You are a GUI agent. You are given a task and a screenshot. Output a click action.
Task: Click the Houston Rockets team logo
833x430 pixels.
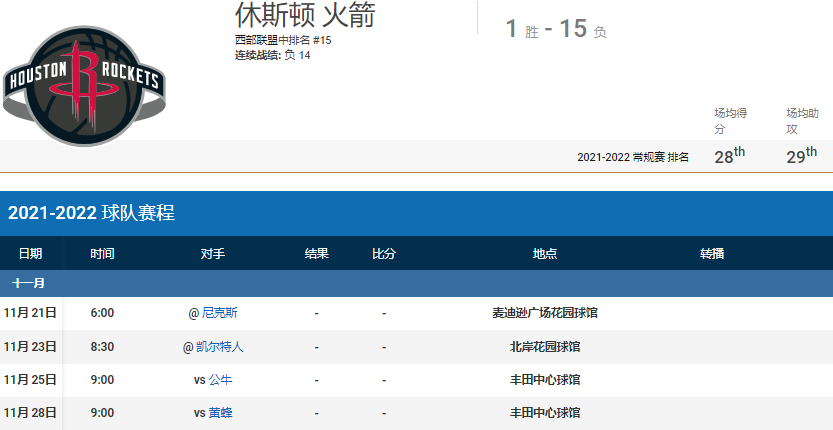click(x=84, y=86)
